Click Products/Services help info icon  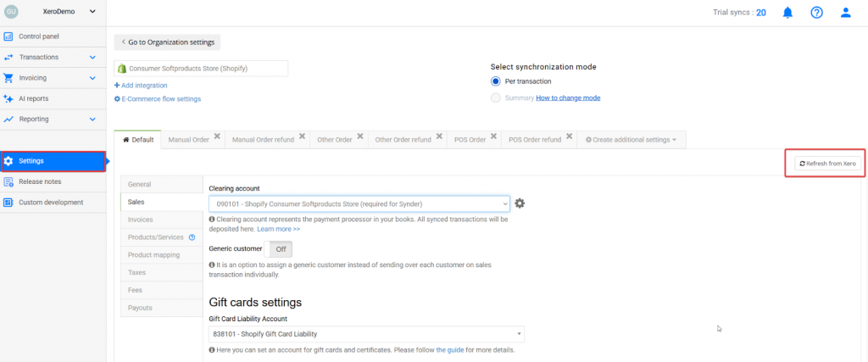click(192, 237)
